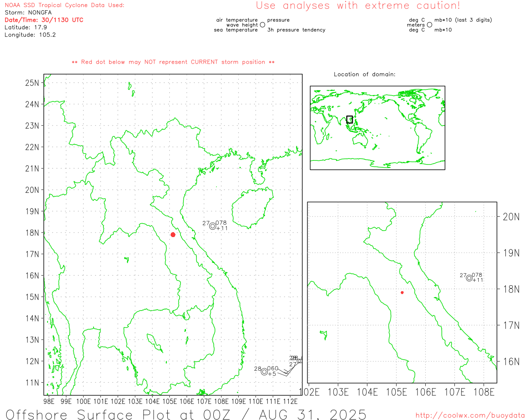This screenshot has width=525, height=420.
Task: Click the 'Longitude: 105.2' text
Action: click(x=30, y=34)
